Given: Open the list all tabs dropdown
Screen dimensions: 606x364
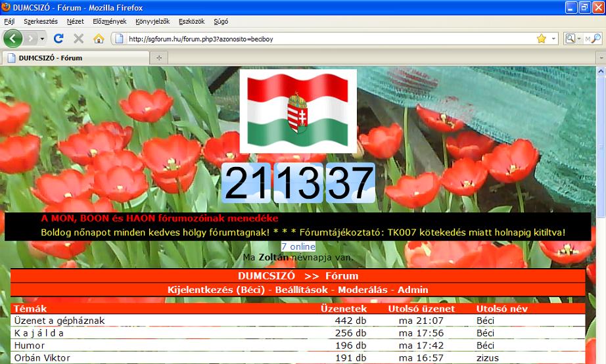Looking at the screenshot, I should 601,58.
